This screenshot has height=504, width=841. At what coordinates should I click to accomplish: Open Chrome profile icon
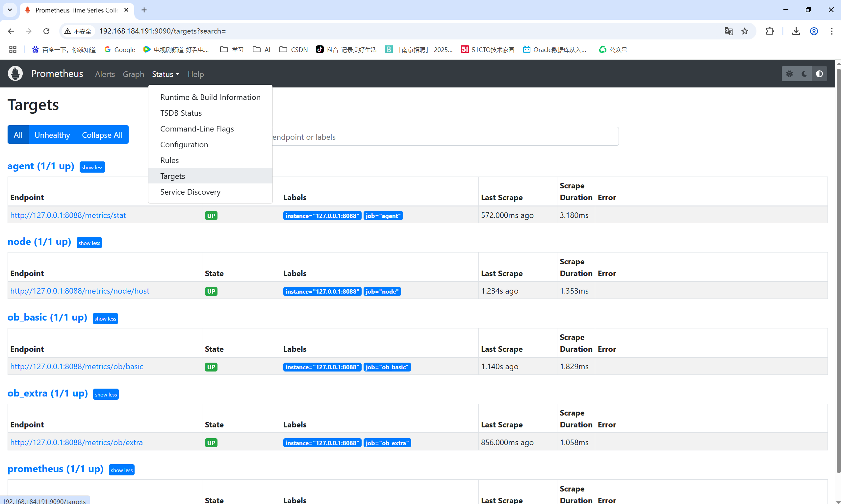(x=814, y=31)
